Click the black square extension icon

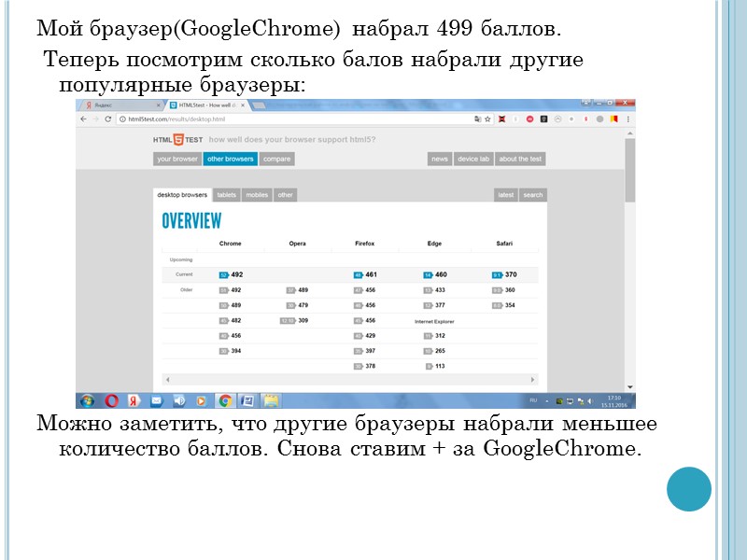[x=543, y=119]
